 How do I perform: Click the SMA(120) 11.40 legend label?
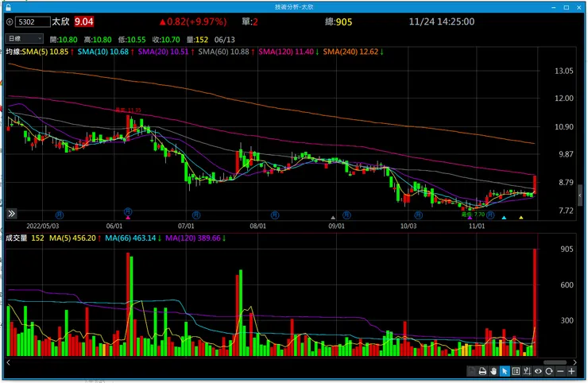(x=286, y=52)
